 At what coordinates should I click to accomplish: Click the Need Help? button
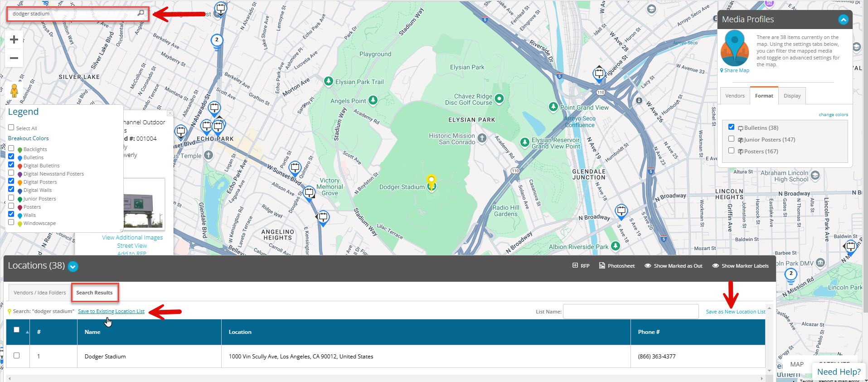click(x=839, y=372)
